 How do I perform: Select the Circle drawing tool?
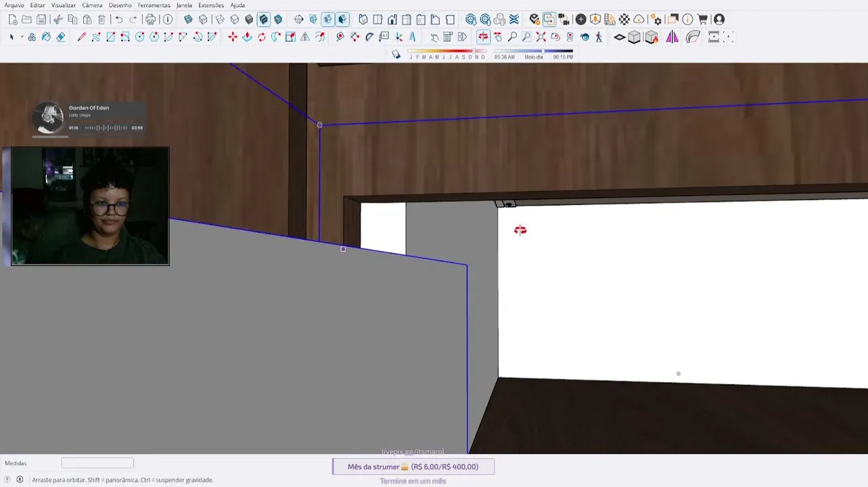[x=139, y=37]
